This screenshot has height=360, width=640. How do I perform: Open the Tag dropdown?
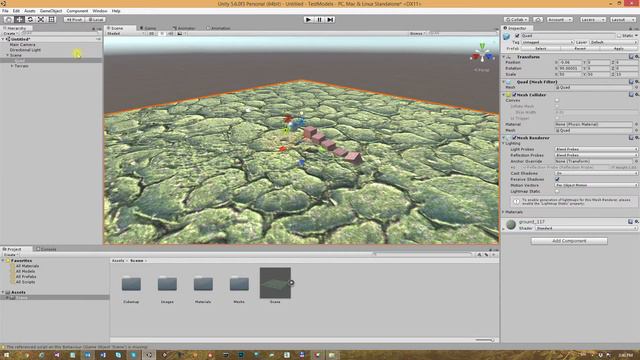pyautogui.click(x=547, y=42)
